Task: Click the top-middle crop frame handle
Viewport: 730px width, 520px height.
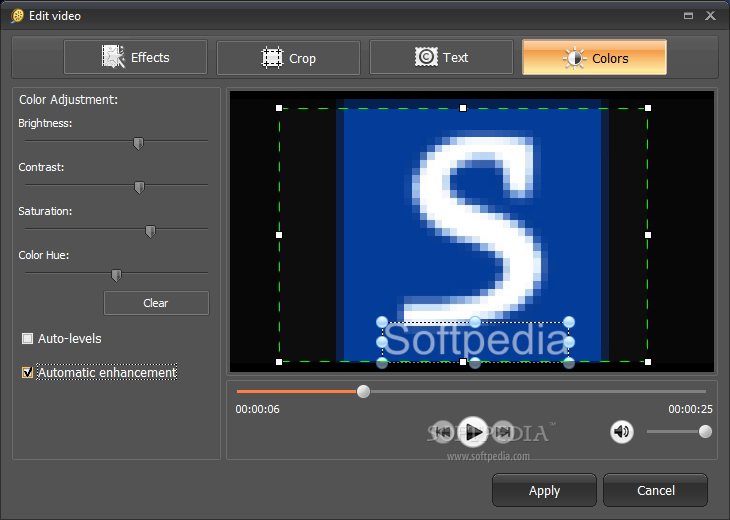Action: coord(463,108)
